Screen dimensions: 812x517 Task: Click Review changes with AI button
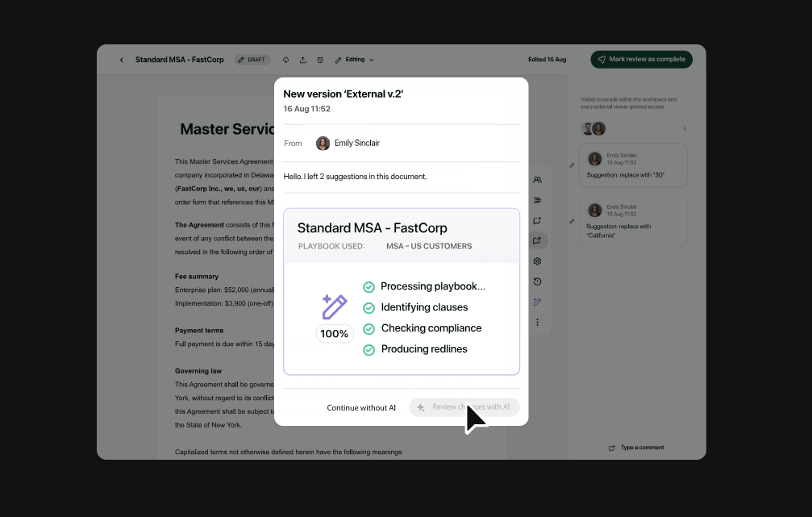tap(464, 407)
